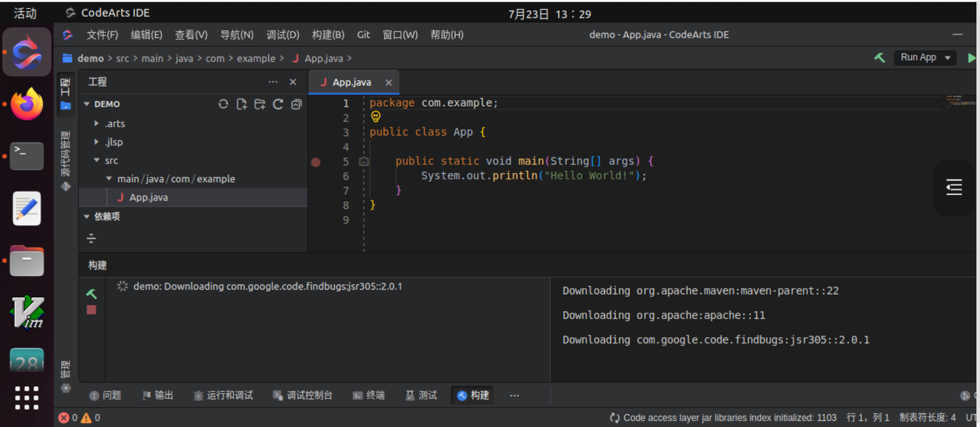Expand the .arts folder
The height and width of the screenshot is (427, 980).
click(96, 124)
